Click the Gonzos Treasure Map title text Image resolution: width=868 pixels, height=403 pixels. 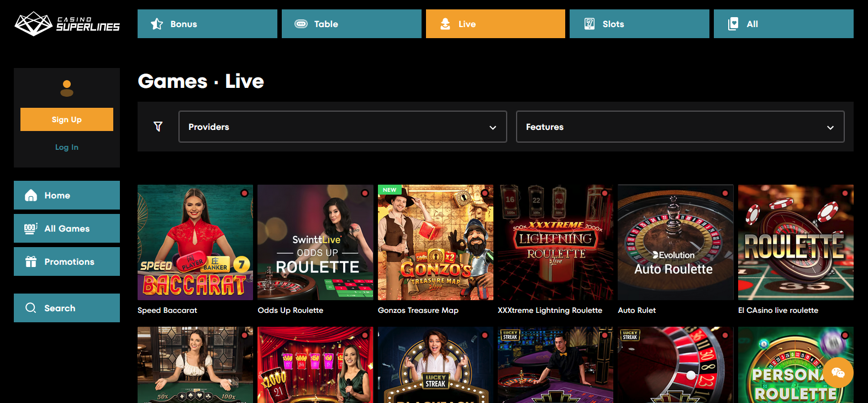[418, 310]
